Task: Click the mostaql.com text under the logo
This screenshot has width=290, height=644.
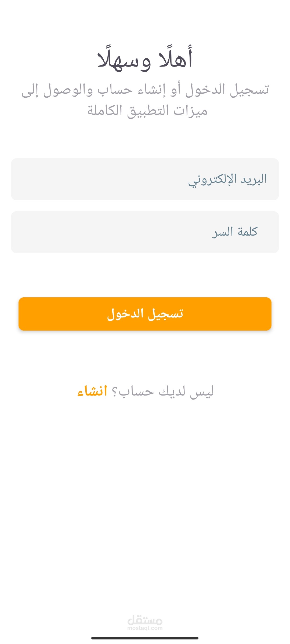Action: [145, 628]
